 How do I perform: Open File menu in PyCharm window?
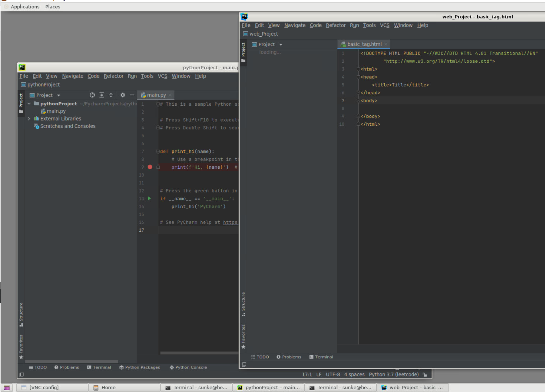pyautogui.click(x=24, y=76)
